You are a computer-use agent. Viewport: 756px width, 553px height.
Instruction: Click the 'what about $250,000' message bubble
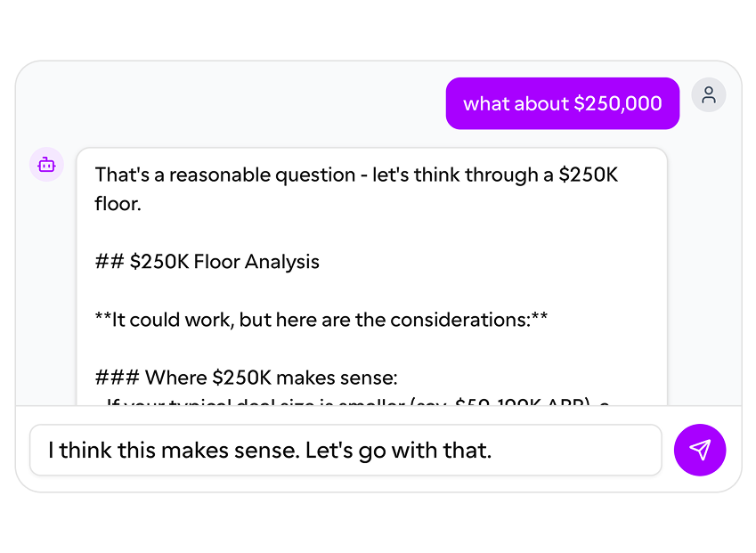(x=562, y=103)
